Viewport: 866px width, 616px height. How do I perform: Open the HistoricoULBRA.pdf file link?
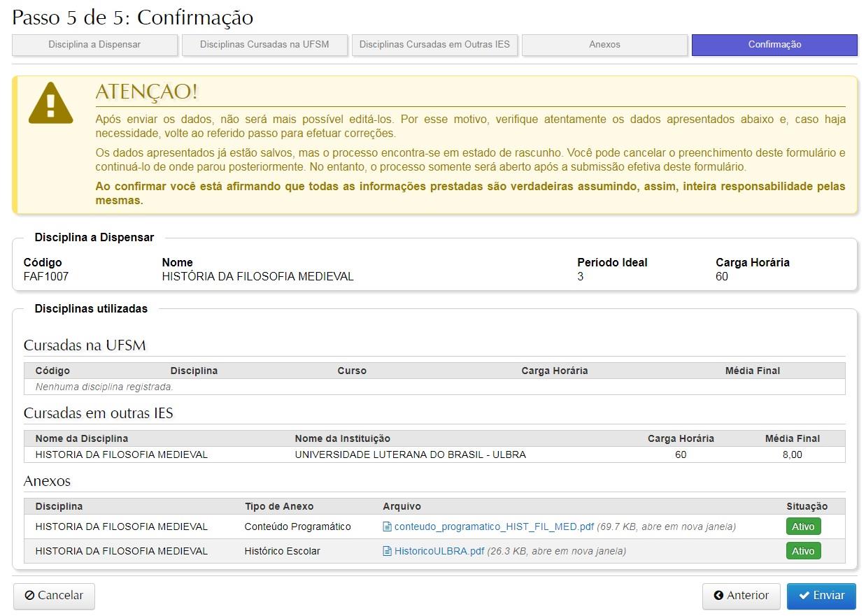(x=439, y=551)
